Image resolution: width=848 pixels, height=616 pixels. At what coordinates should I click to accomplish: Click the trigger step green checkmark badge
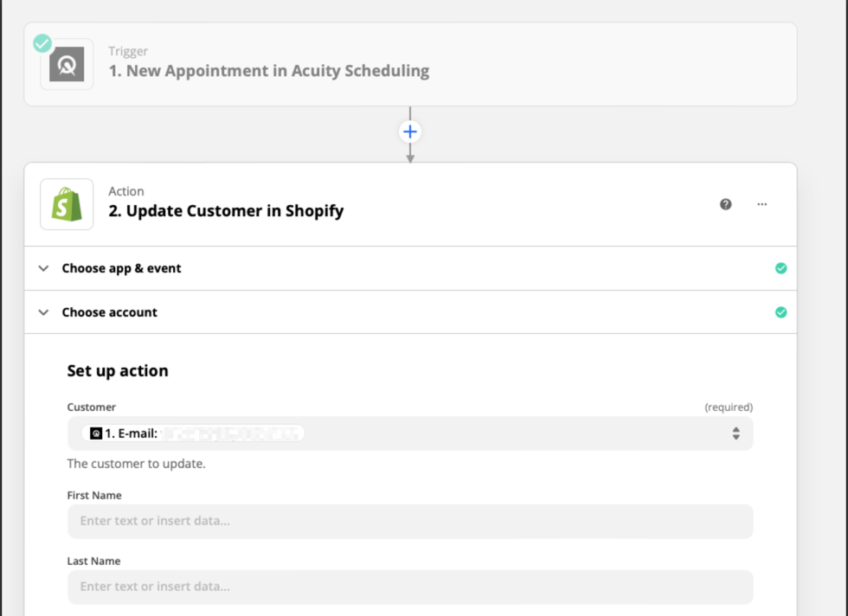42,43
